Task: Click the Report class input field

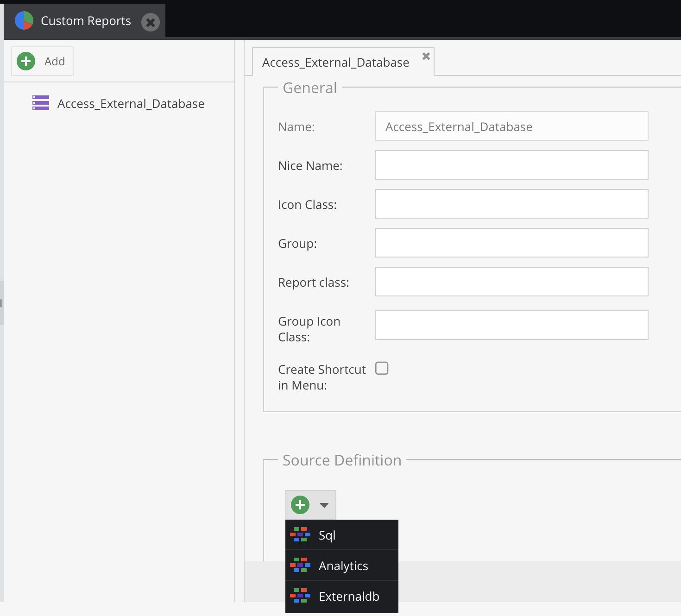Action: point(511,282)
